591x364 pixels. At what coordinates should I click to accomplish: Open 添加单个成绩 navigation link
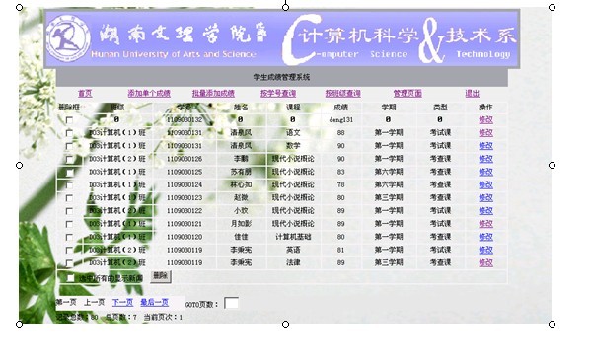pyautogui.click(x=149, y=93)
